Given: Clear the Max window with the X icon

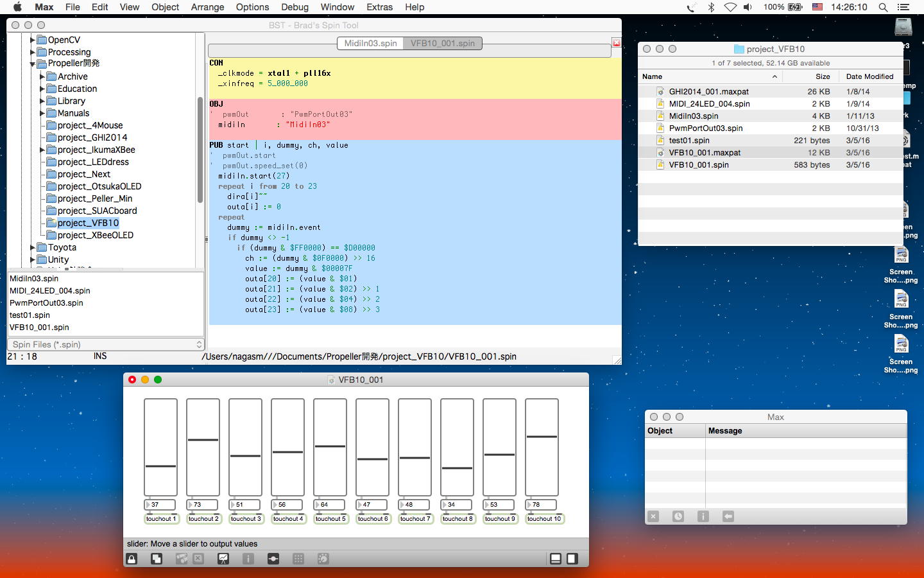Looking at the screenshot, I should pyautogui.click(x=653, y=516).
